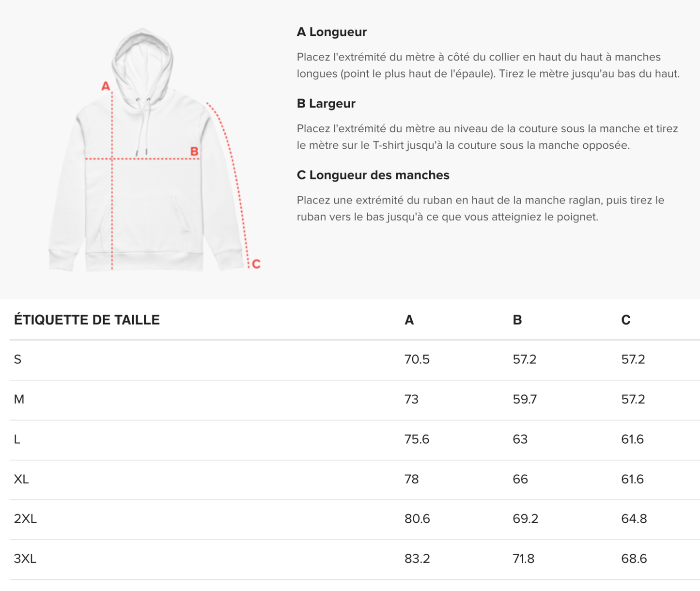
Task: Select the "A Longueur" heading
Action: pos(332,32)
